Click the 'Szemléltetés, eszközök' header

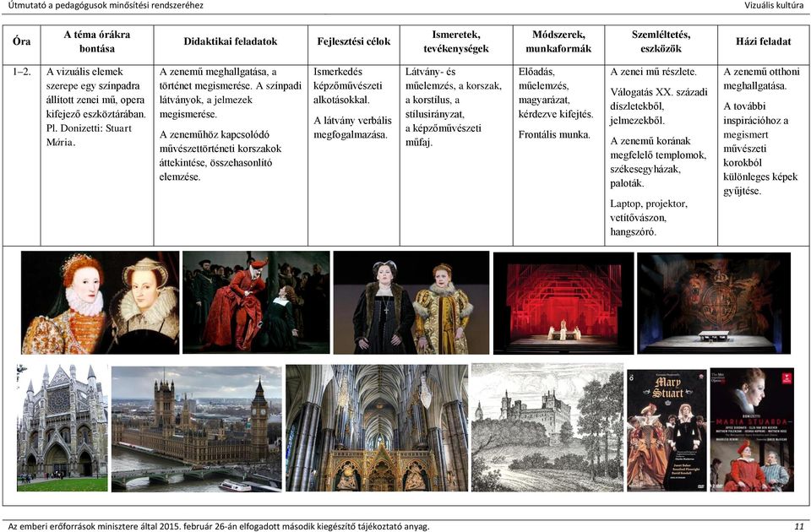click(661, 41)
